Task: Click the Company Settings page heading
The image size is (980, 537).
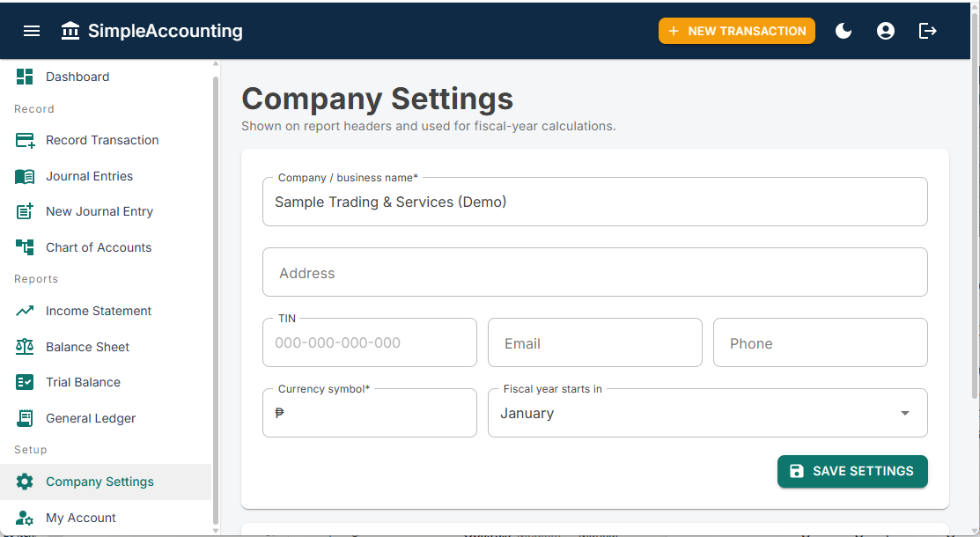Action: pyautogui.click(x=378, y=99)
